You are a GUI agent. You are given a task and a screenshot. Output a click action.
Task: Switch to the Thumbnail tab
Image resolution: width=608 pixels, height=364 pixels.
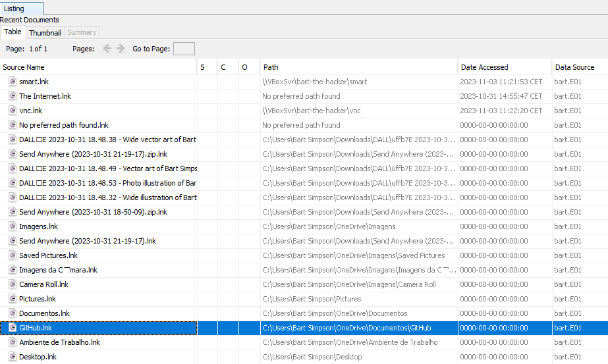45,32
